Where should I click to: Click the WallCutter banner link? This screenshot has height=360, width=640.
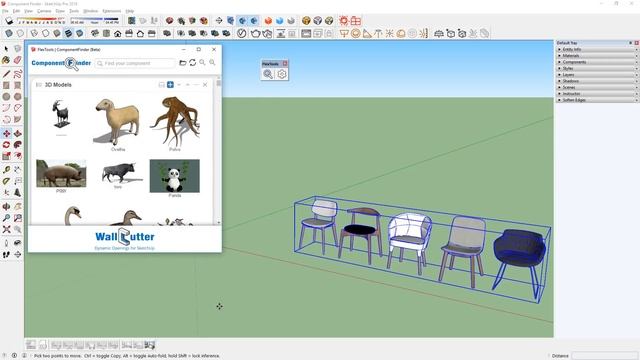(x=124, y=239)
